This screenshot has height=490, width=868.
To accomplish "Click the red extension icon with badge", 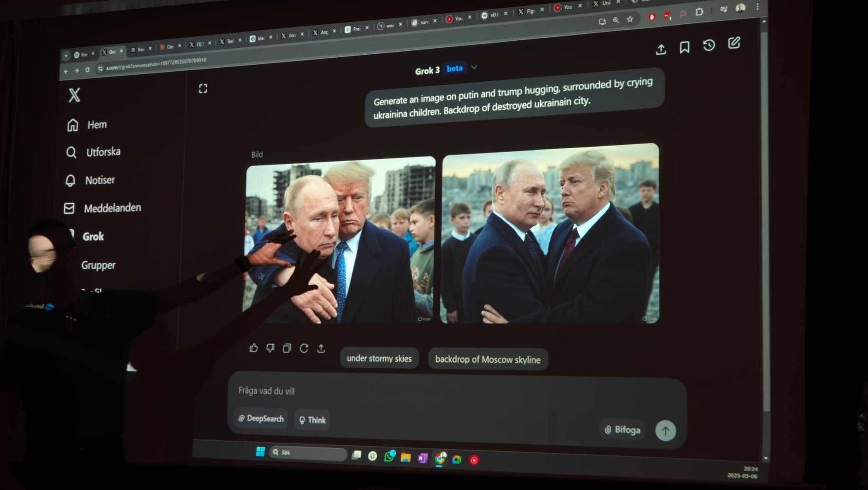I will pyautogui.click(x=667, y=16).
